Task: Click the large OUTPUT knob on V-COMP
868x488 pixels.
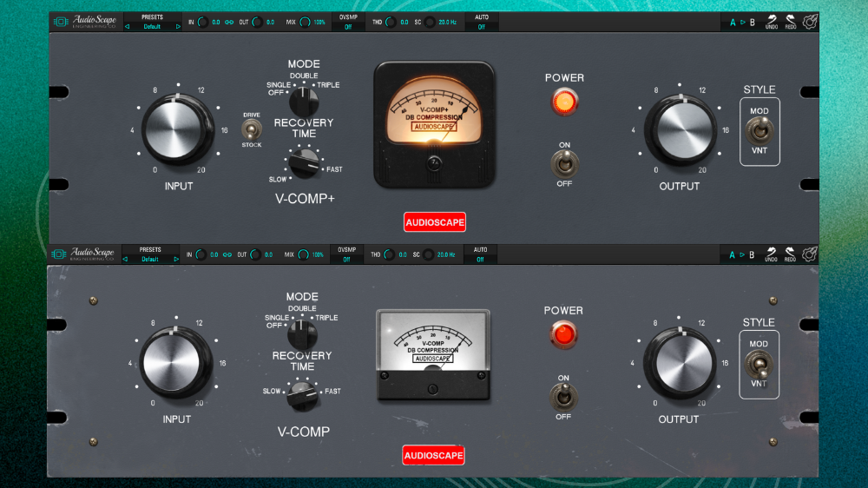Action: click(x=681, y=364)
